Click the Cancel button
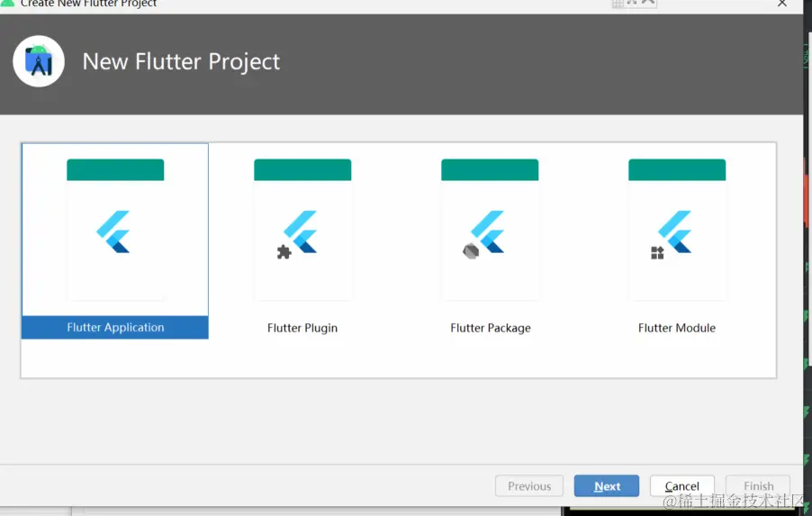This screenshot has width=812, height=516. pyautogui.click(x=682, y=486)
